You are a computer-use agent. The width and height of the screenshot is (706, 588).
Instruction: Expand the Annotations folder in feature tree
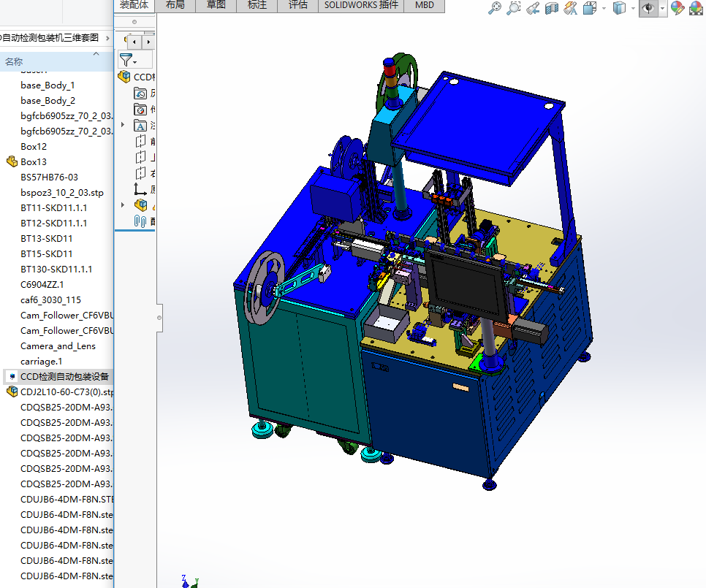tap(123, 125)
